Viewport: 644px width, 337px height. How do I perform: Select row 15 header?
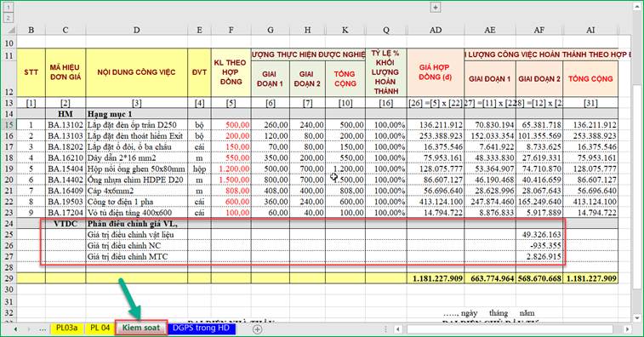[9, 124]
